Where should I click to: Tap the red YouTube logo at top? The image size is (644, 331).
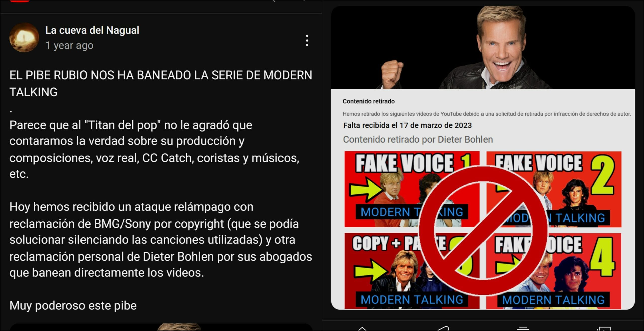pos(20,1)
